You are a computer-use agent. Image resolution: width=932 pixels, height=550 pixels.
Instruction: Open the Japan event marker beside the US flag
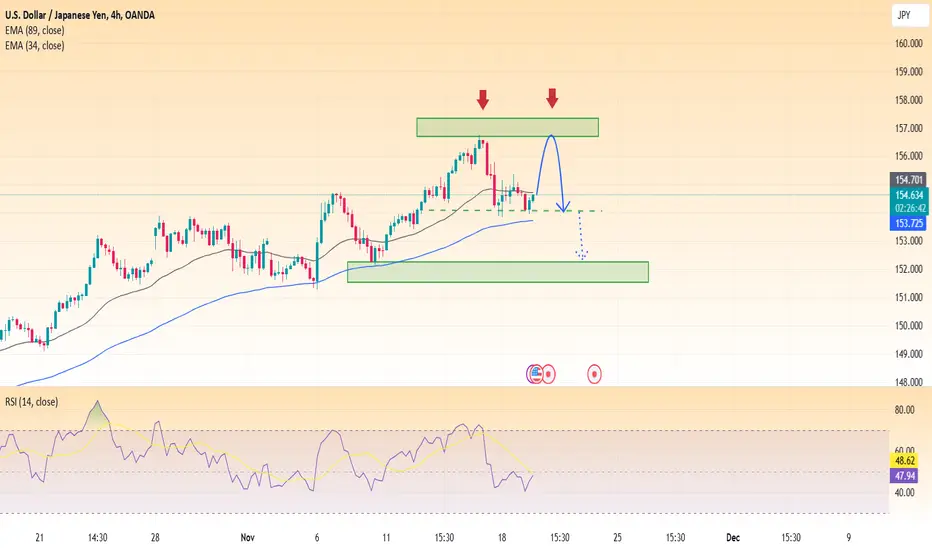click(549, 374)
